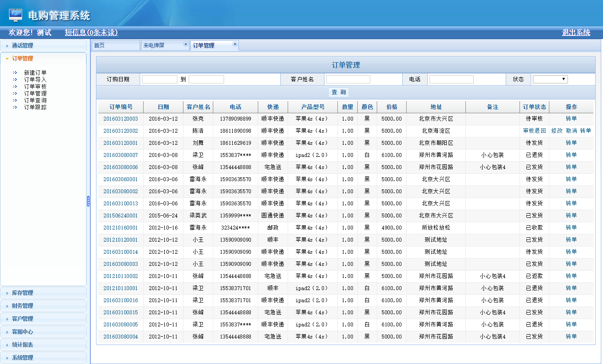Collapse the 订单管理 sidebar accordion header

[x=43, y=58]
